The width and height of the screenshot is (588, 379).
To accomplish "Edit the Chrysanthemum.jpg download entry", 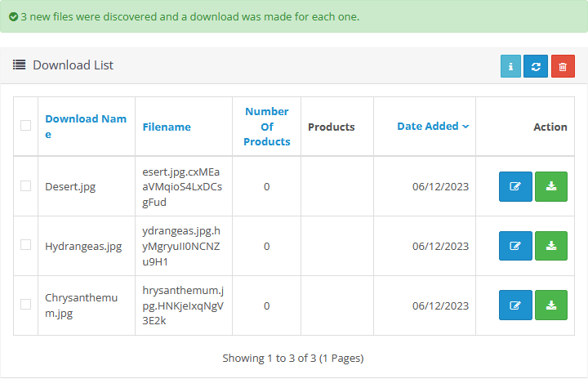I will 515,305.
